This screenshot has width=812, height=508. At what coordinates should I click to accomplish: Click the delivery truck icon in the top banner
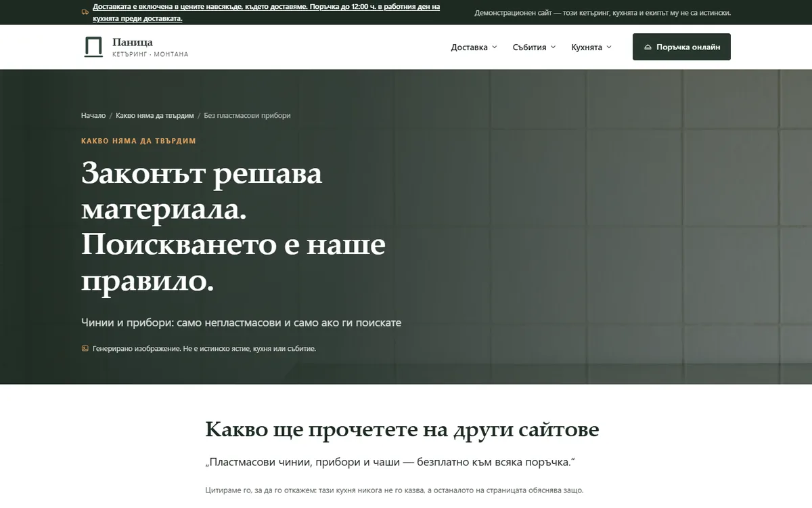(x=85, y=12)
